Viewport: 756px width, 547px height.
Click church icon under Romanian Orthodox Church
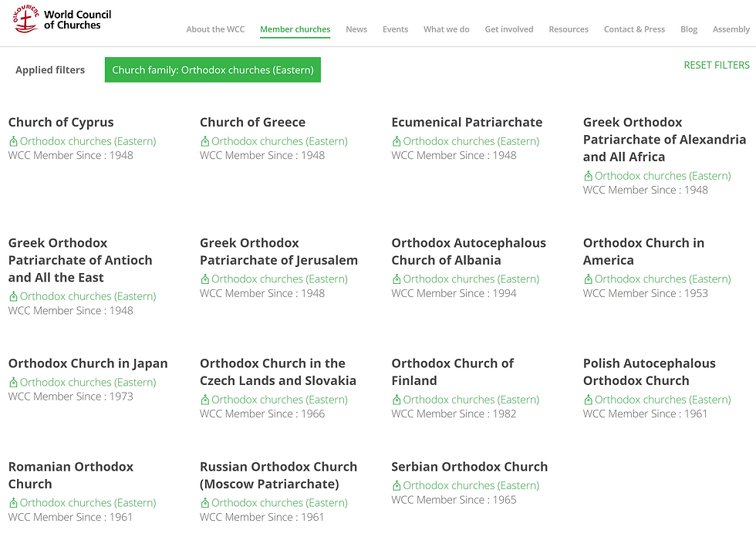point(13,503)
